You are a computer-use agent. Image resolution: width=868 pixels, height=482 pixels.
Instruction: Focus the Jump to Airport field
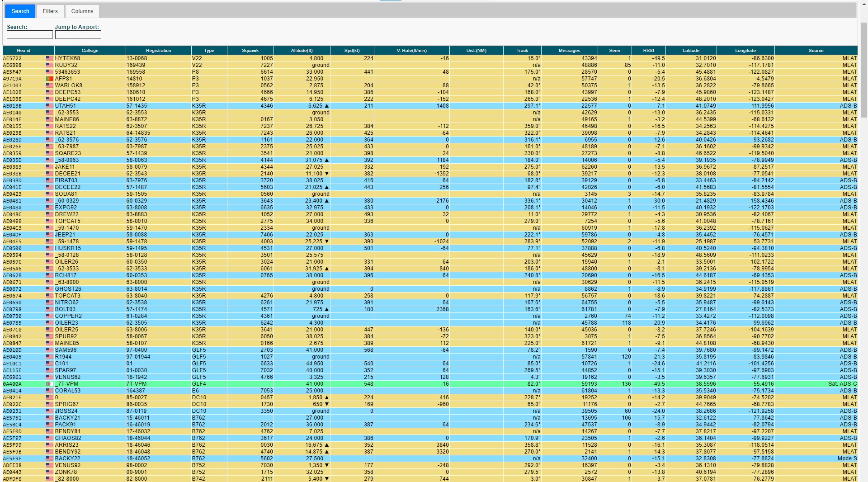tap(78, 35)
